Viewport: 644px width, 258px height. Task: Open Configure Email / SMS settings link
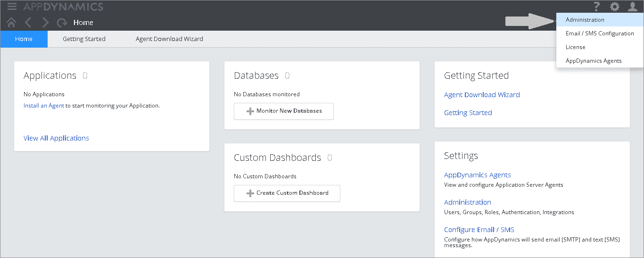pos(479,230)
